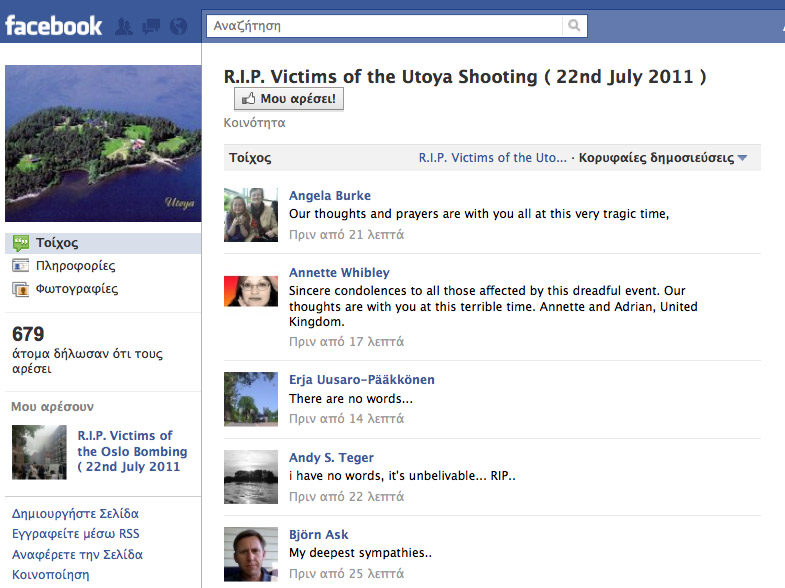Open Erja Uusaro-Pääkkönen's profile name

pyautogui.click(x=361, y=380)
